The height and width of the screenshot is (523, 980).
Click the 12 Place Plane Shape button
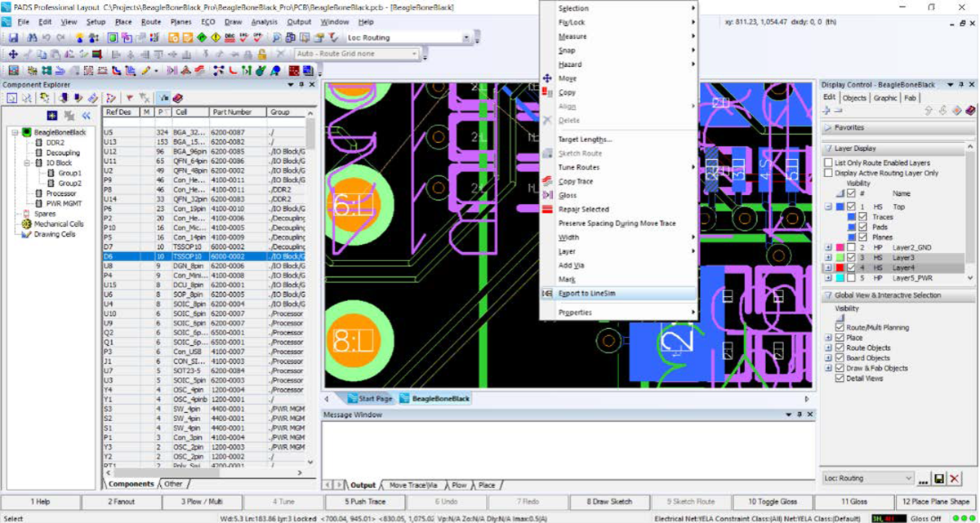tap(935, 502)
